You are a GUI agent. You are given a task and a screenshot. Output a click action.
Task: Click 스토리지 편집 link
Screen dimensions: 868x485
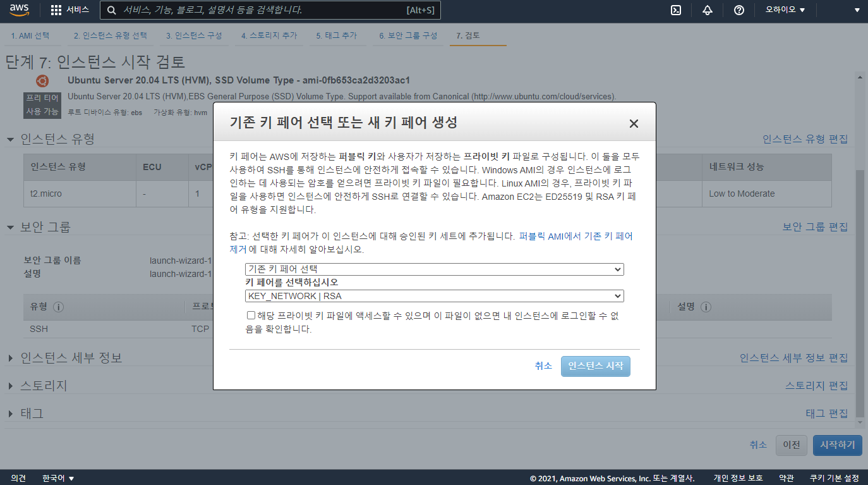click(x=816, y=386)
